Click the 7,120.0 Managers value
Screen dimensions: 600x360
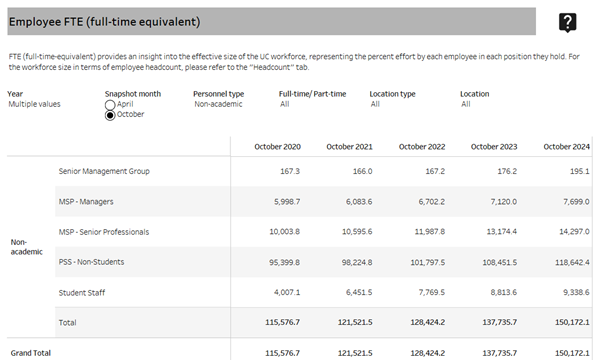pos(504,202)
